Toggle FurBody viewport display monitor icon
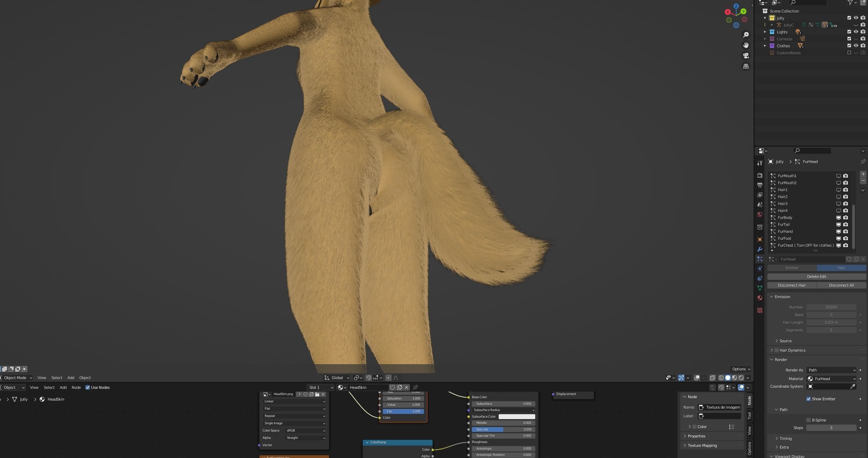Image resolution: width=868 pixels, height=458 pixels. tap(838, 218)
